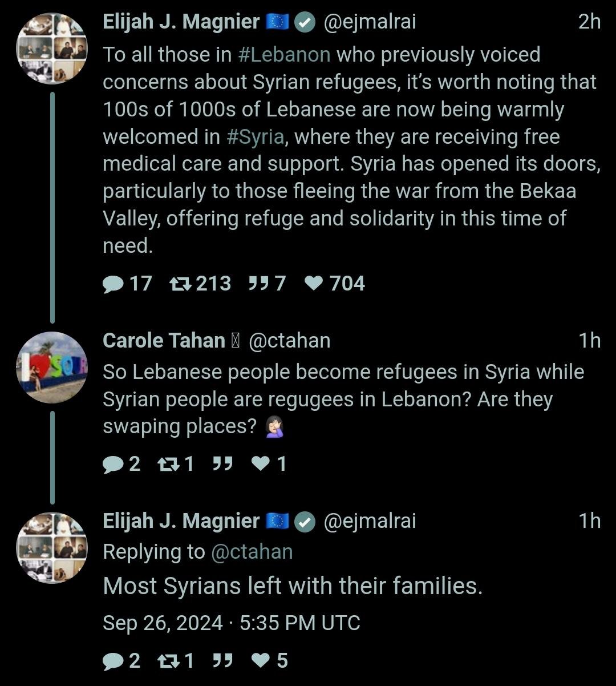The image size is (616, 686).
Task: Retweet Carole Tahan's refugees tweet
Action: (x=167, y=465)
